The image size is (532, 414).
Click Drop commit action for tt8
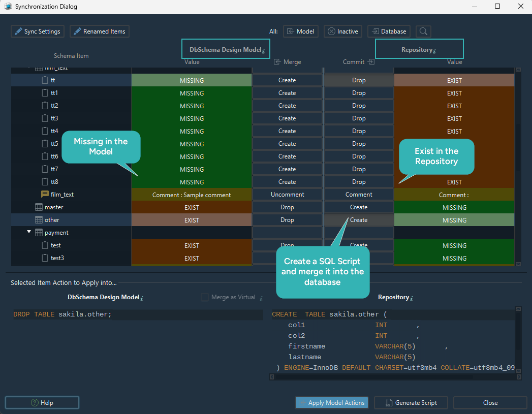359,182
